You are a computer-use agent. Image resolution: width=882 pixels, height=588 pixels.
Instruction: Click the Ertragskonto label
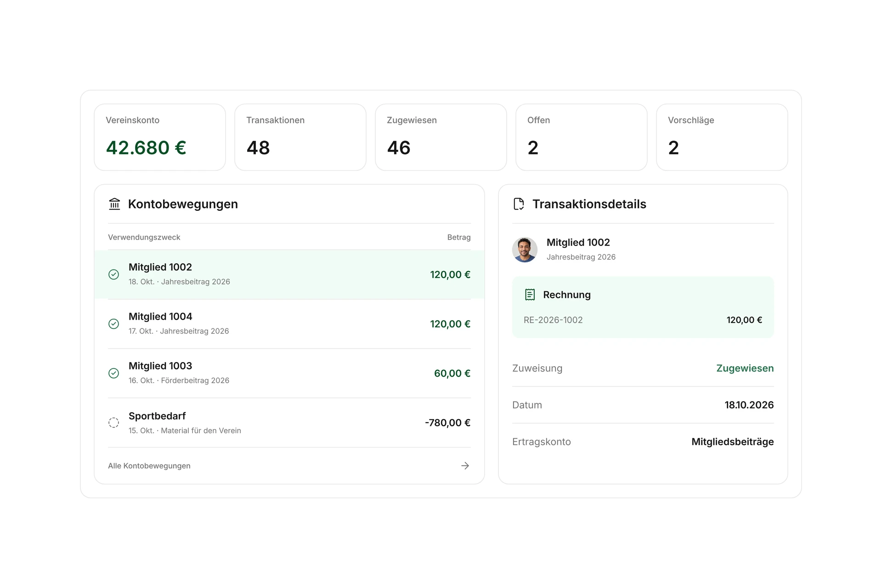tap(542, 441)
